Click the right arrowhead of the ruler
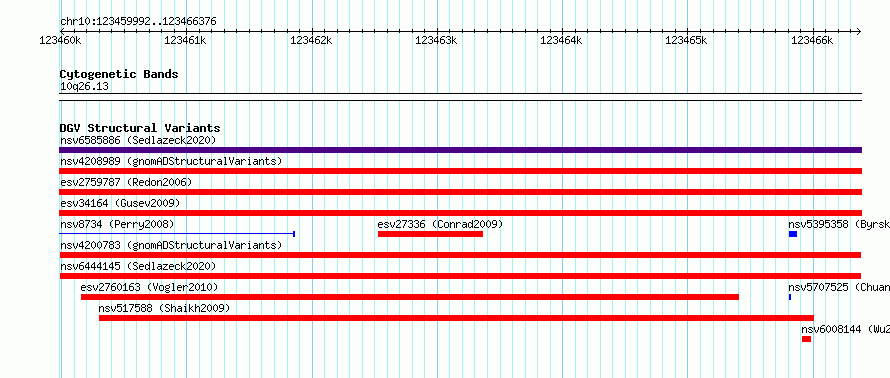Screen dimensions: 890x378 coord(858,31)
